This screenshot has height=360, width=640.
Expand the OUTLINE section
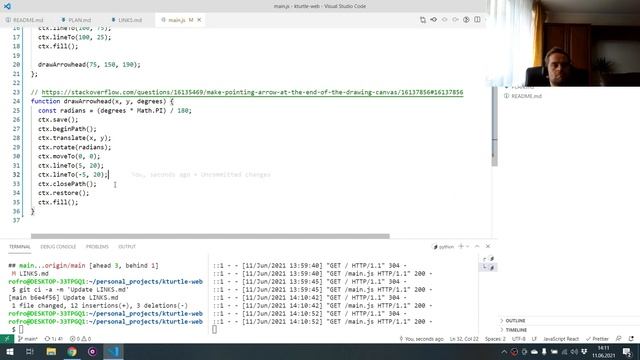tap(515, 321)
